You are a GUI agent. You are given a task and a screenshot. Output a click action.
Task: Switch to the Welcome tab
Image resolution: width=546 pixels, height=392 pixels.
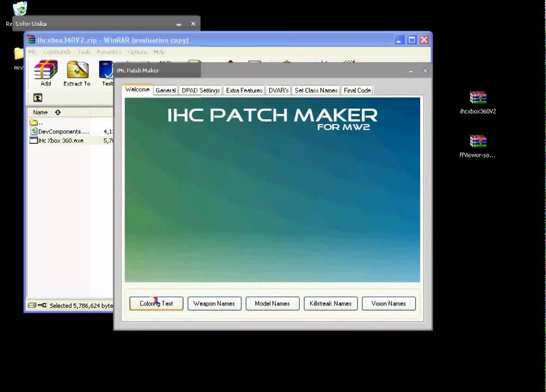coord(137,89)
